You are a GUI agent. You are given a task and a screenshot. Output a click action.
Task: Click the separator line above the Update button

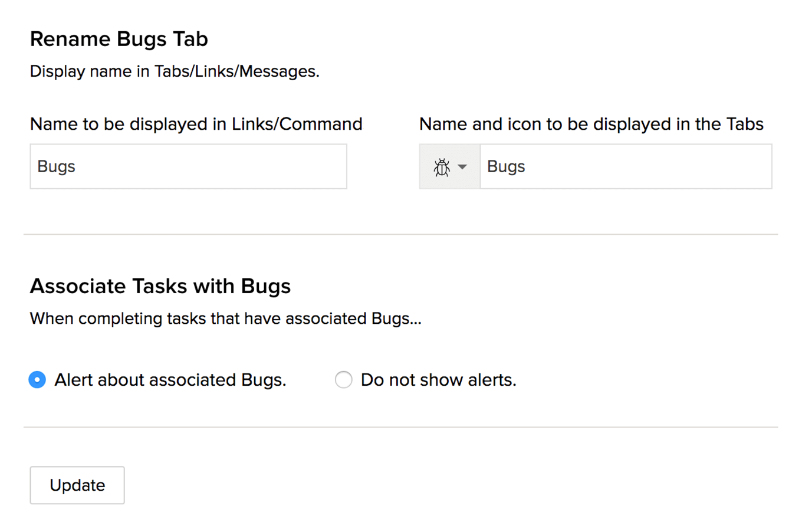click(x=401, y=427)
